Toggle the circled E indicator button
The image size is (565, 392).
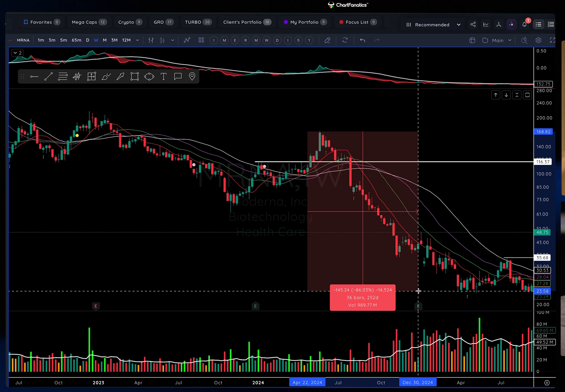point(235,40)
